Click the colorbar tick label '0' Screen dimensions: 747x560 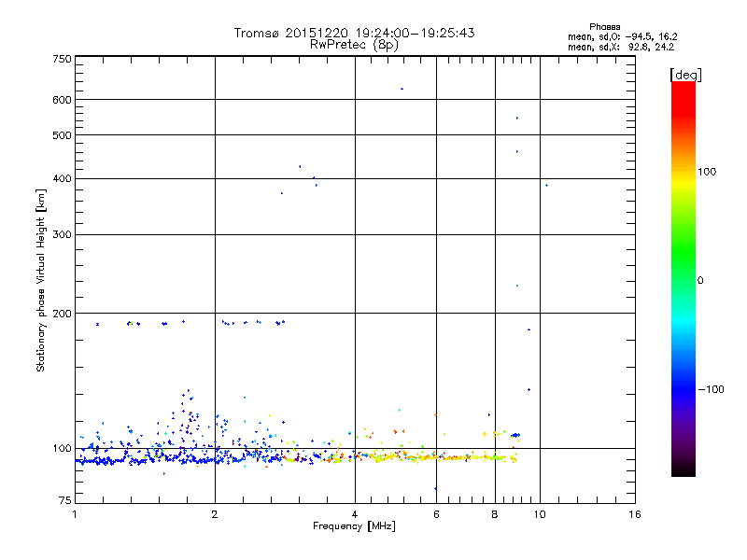700,281
